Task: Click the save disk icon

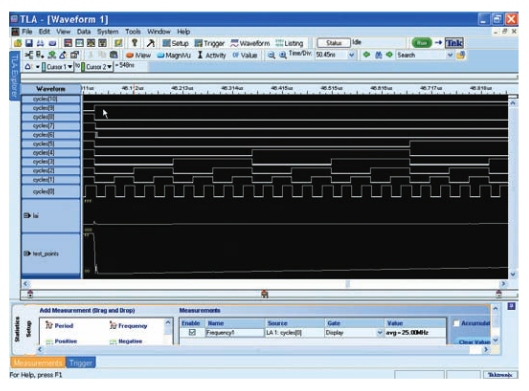Action: 29,43
